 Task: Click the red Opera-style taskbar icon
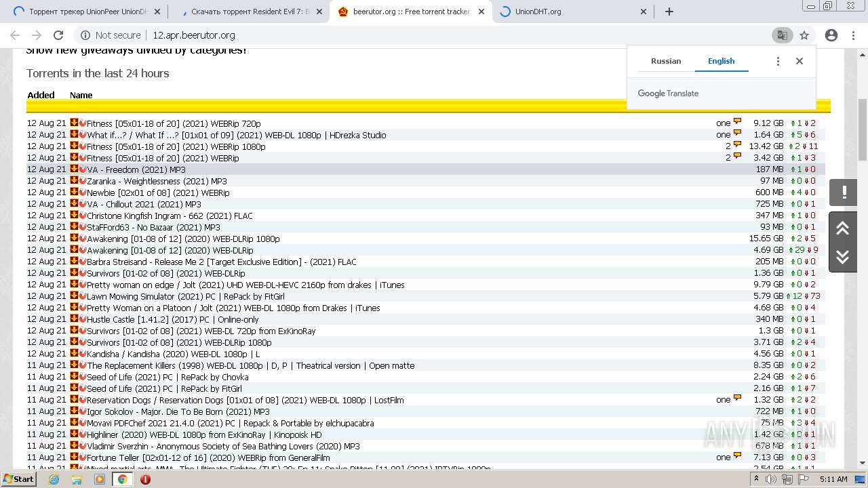pos(145,479)
